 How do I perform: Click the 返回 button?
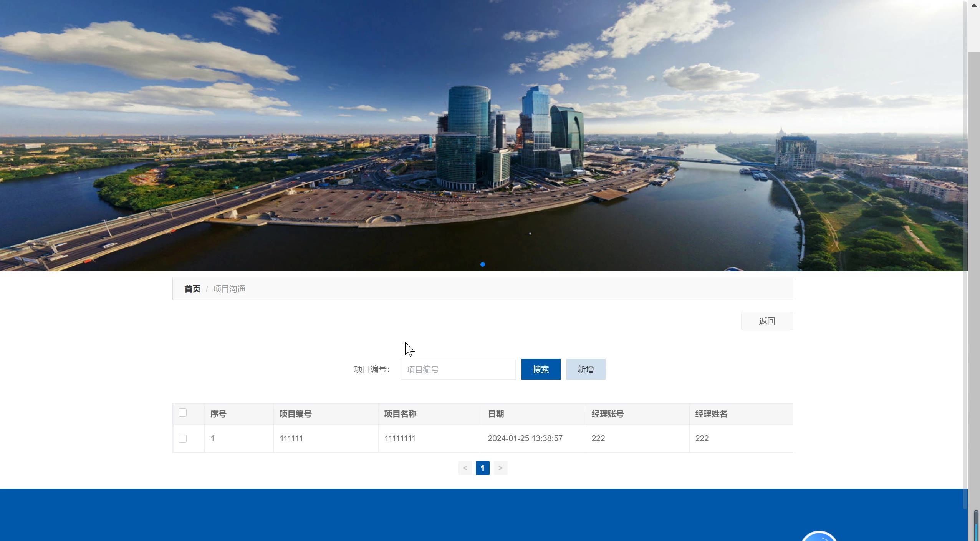coord(767,321)
